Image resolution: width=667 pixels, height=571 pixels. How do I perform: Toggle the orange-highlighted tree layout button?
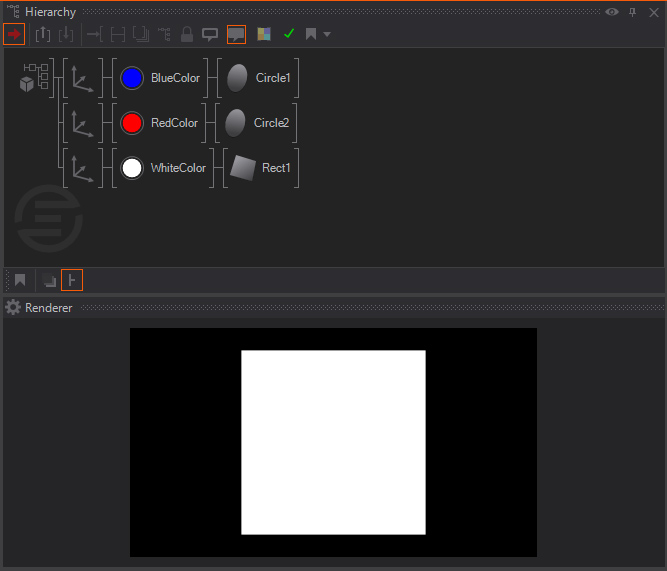(x=72, y=280)
